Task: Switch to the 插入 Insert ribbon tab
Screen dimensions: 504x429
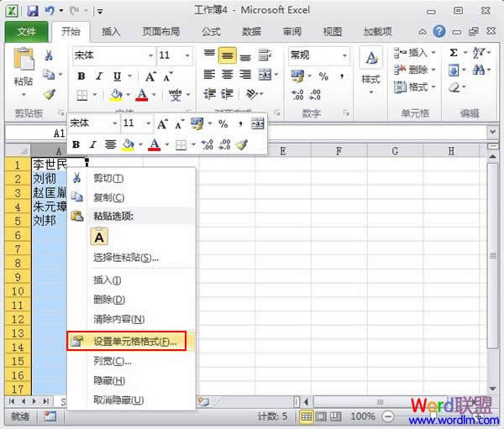Action: pyautogui.click(x=111, y=32)
